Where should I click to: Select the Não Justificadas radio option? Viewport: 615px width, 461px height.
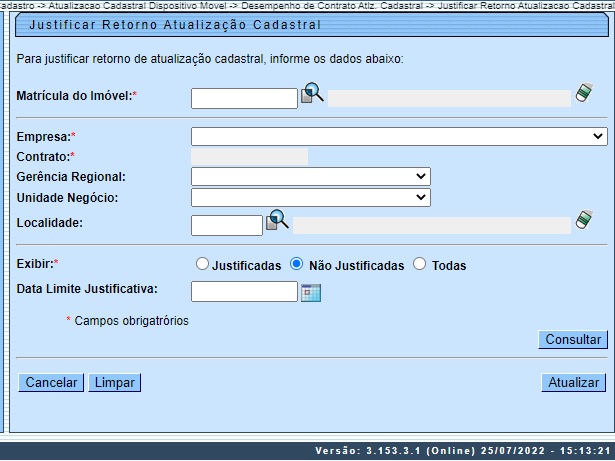pos(296,265)
